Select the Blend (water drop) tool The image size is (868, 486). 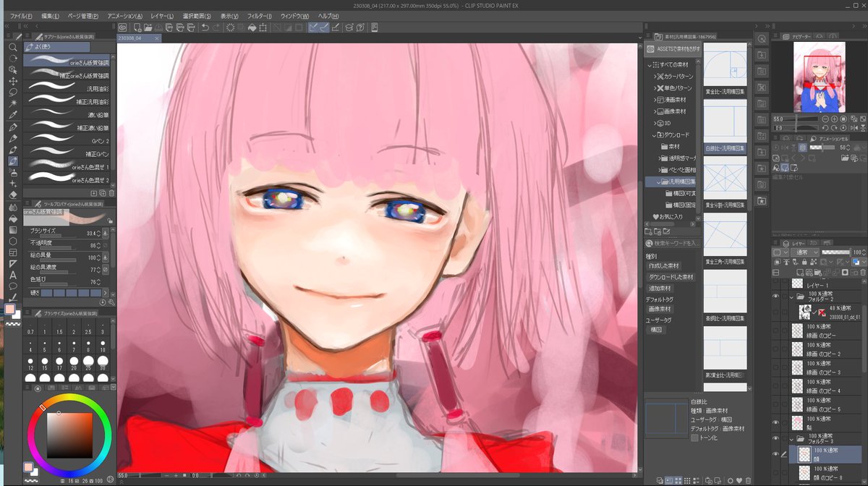coord(13,206)
